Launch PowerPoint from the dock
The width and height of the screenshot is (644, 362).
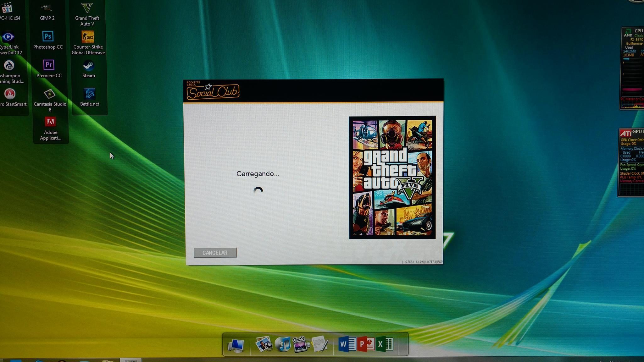[366, 344]
